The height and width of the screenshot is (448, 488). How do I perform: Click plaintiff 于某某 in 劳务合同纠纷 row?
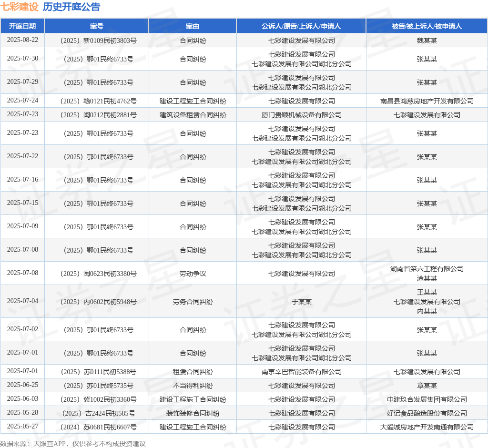pyautogui.click(x=301, y=302)
